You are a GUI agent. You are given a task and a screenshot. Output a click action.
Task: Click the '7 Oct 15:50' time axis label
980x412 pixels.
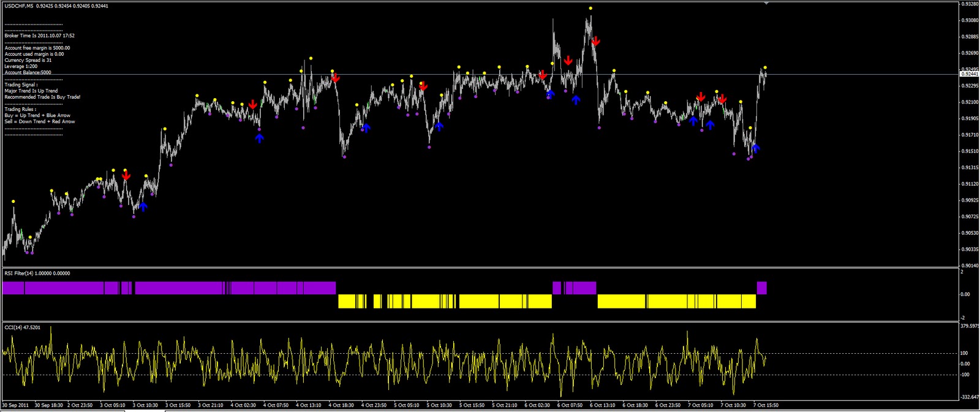(766, 405)
